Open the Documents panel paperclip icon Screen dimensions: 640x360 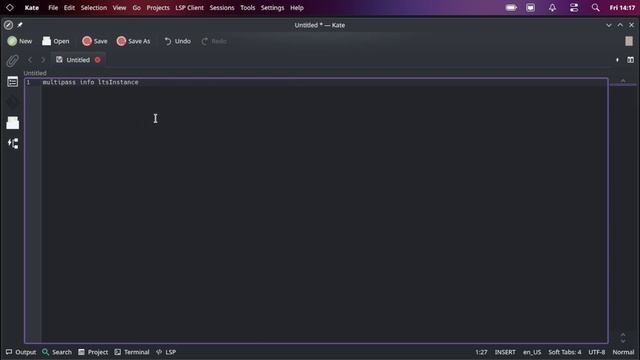click(x=12, y=61)
